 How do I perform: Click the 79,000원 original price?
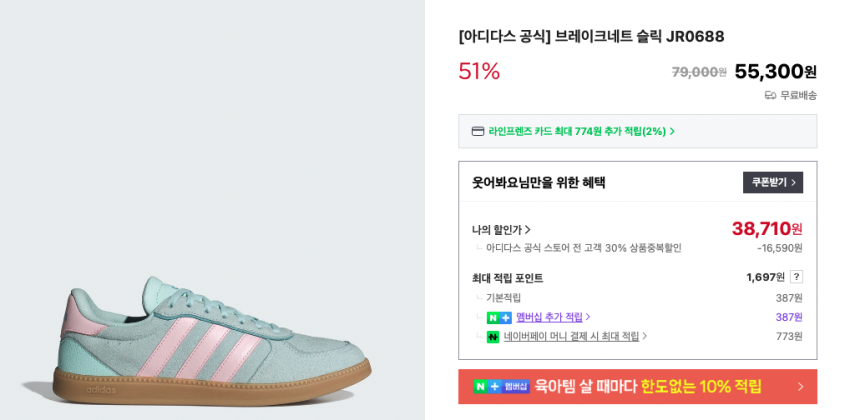(698, 72)
